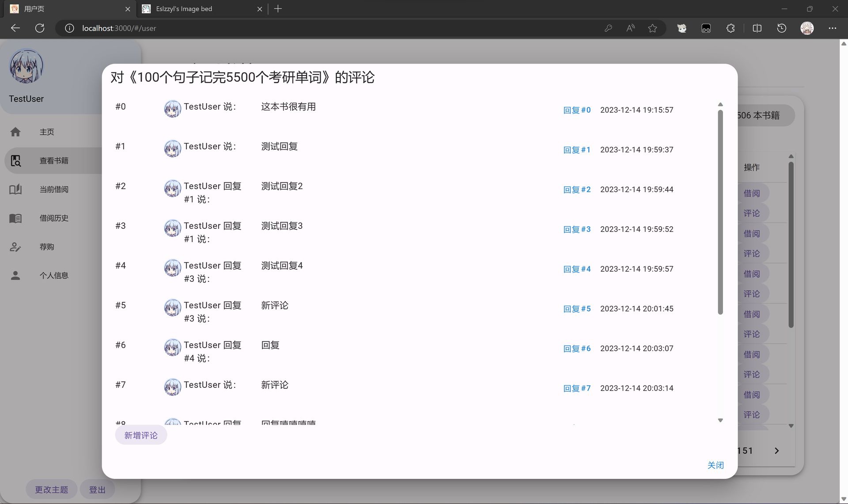Open browser profile avatar
Image resolution: width=848 pixels, height=504 pixels.
(807, 28)
